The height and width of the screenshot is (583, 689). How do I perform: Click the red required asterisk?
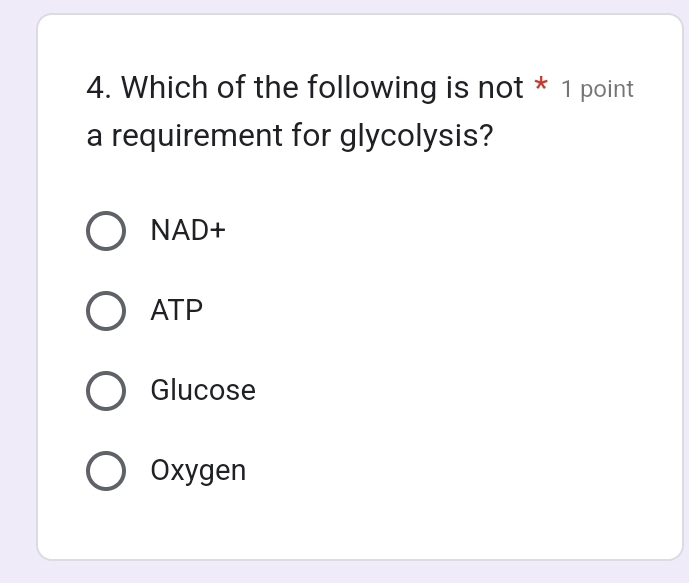pos(541,86)
